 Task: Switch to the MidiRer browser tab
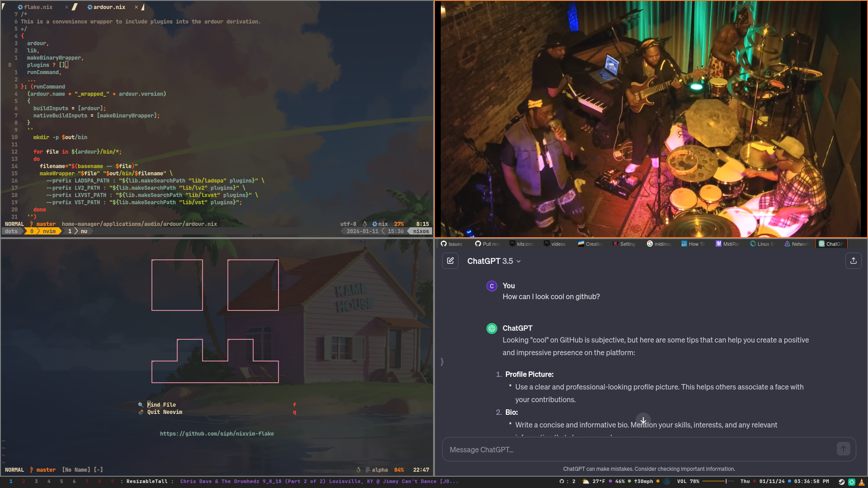(x=728, y=244)
